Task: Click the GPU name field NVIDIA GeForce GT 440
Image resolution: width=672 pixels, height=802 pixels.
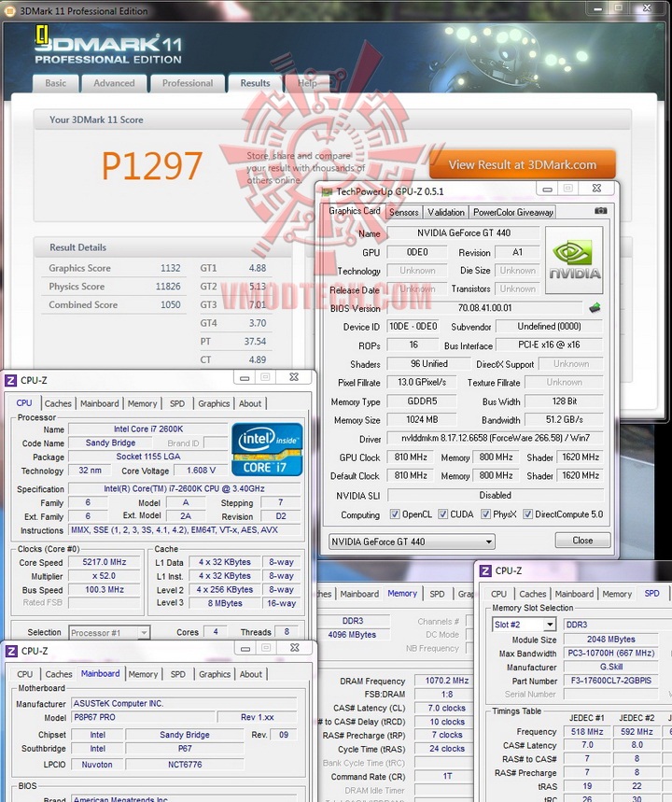Action: (x=463, y=233)
